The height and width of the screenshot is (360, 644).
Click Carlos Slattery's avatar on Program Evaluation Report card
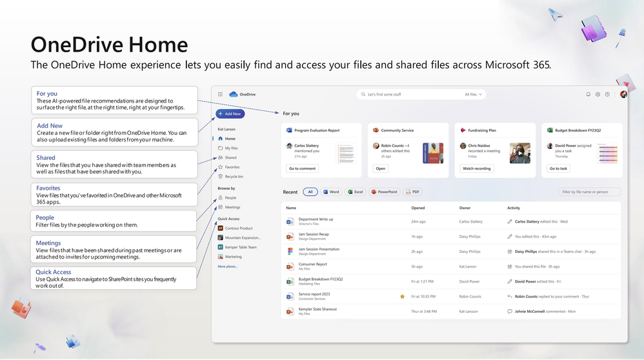click(289, 146)
